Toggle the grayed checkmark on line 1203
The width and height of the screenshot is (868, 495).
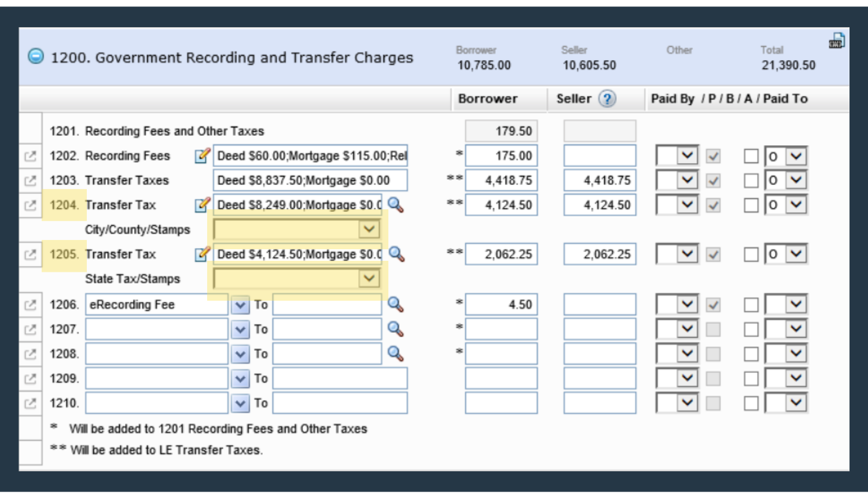[x=713, y=180]
